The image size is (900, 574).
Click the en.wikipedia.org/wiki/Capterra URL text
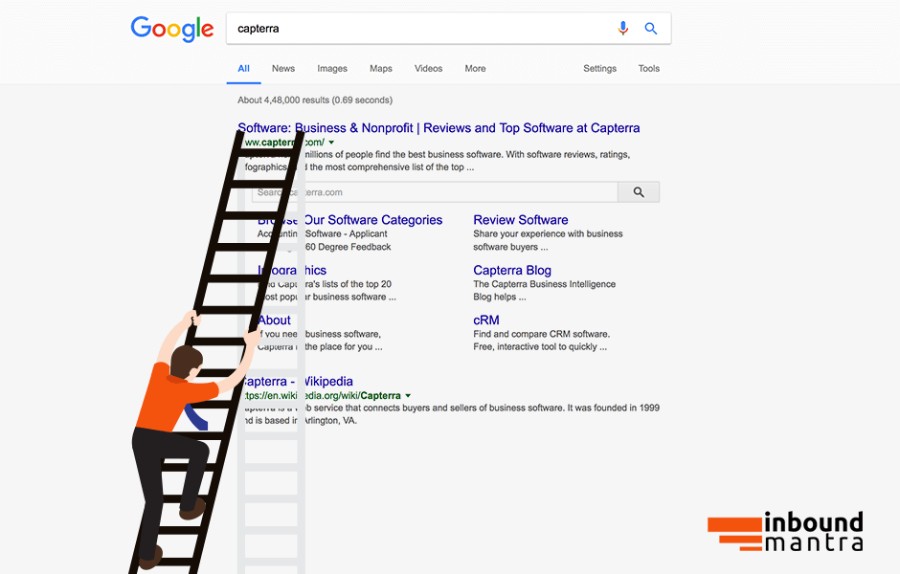[323, 395]
